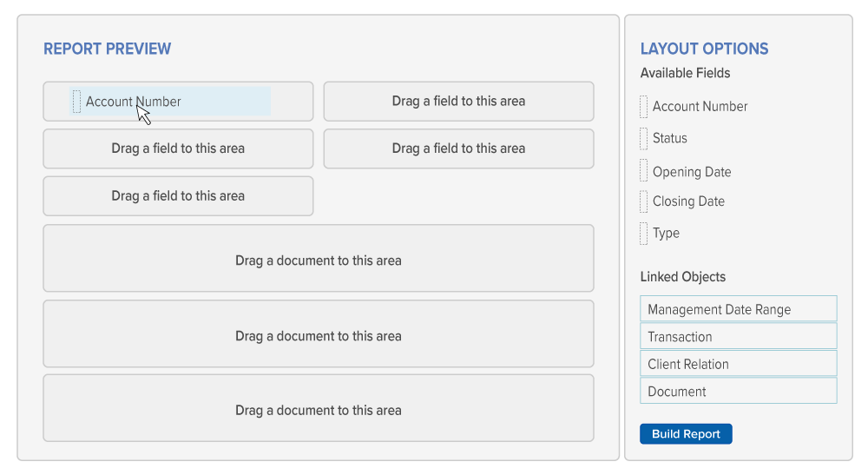Click the Closing Date field label
Image resolution: width=868 pixels, height=475 pixels.
pos(688,201)
